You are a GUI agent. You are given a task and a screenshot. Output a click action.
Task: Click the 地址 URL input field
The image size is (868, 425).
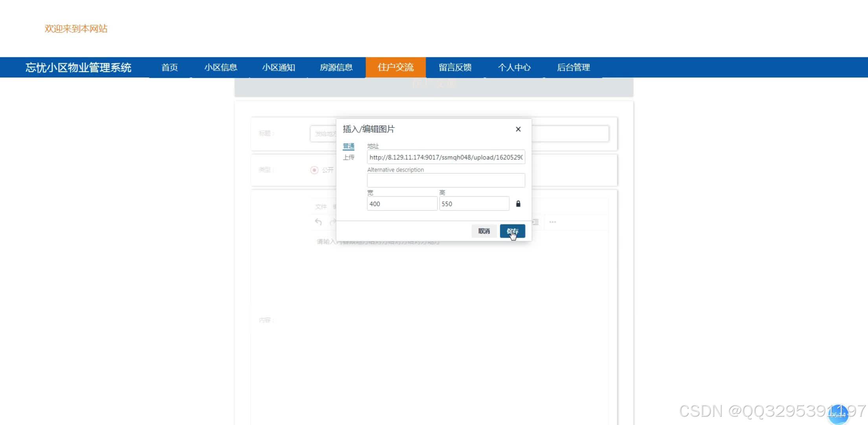pyautogui.click(x=446, y=157)
